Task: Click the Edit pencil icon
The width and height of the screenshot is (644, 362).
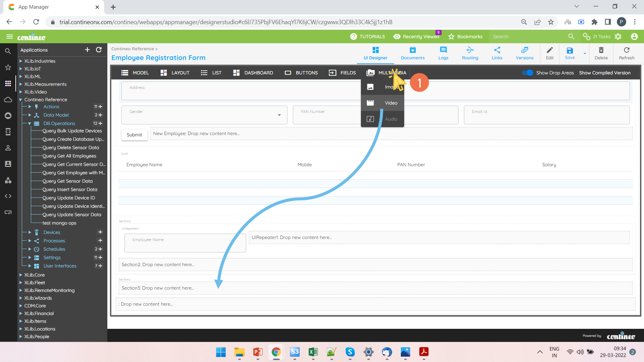Action: pos(549,50)
